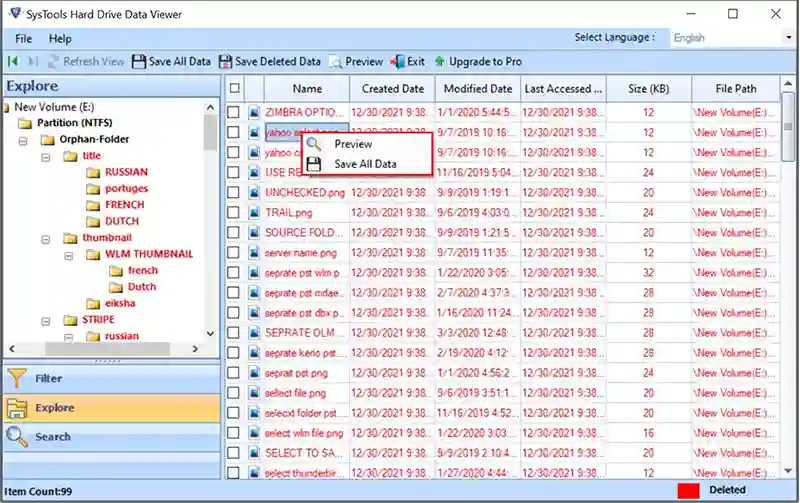The image size is (800, 503).
Task: Click image file icon of TRAIL.png row
Action: click(254, 213)
